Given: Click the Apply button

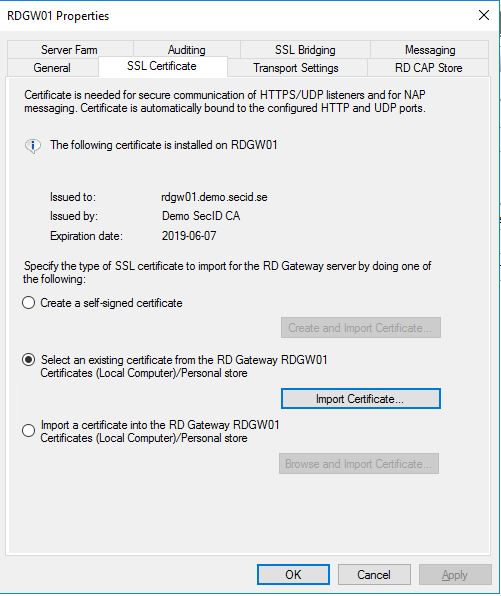Looking at the screenshot, I should (x=455, y=574).
